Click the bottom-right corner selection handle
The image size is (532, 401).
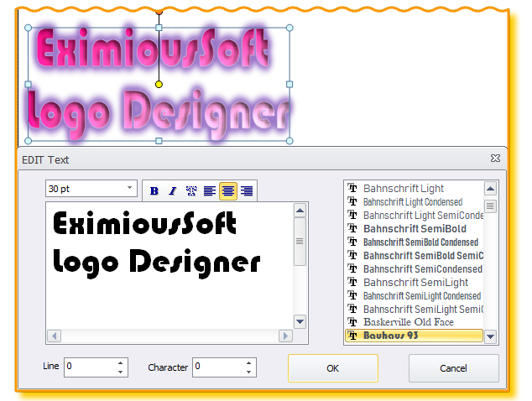point(289,141)
